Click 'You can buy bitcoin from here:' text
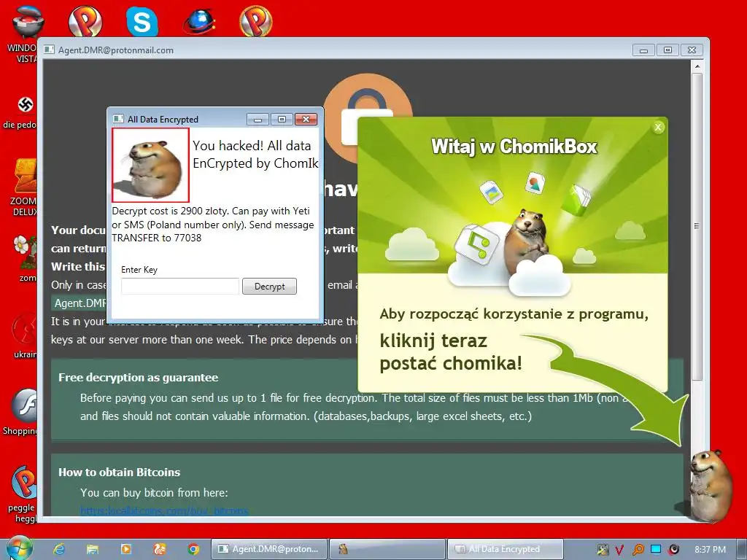Viewport: 747px width, 560px height. tap(154, 493)
